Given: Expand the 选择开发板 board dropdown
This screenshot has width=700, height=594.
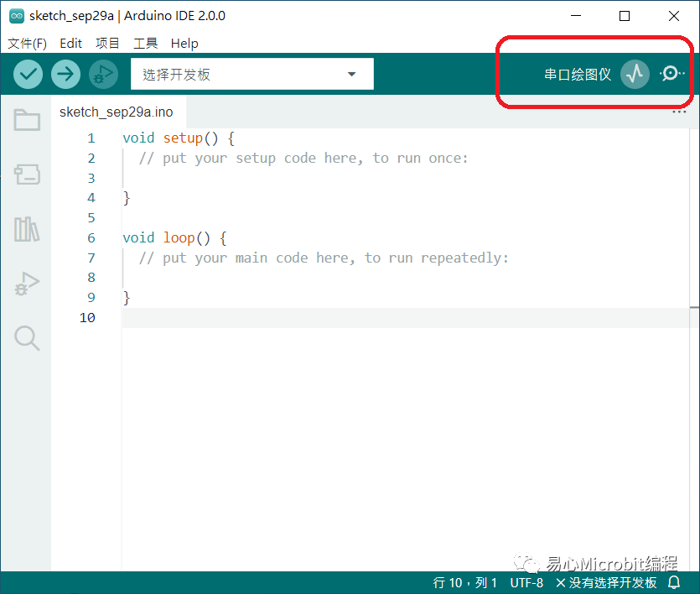Looking at the screenshot, I should coord(251,74).
